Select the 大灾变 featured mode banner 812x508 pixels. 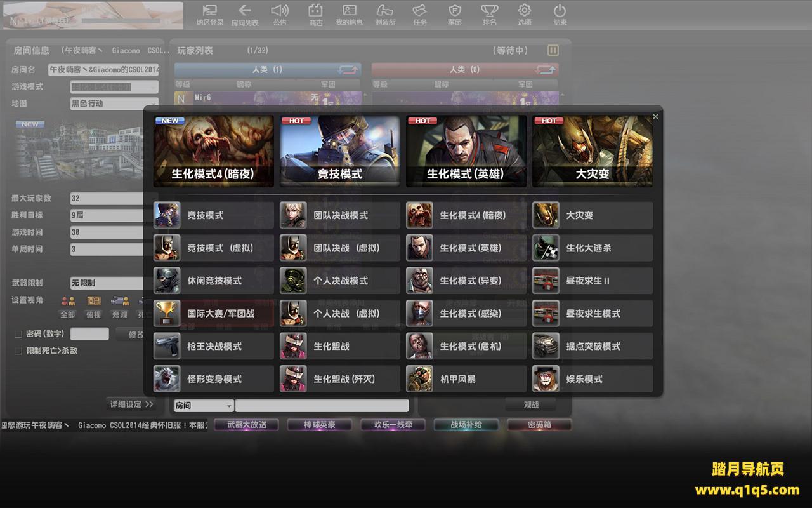click(x=593, y=151)
